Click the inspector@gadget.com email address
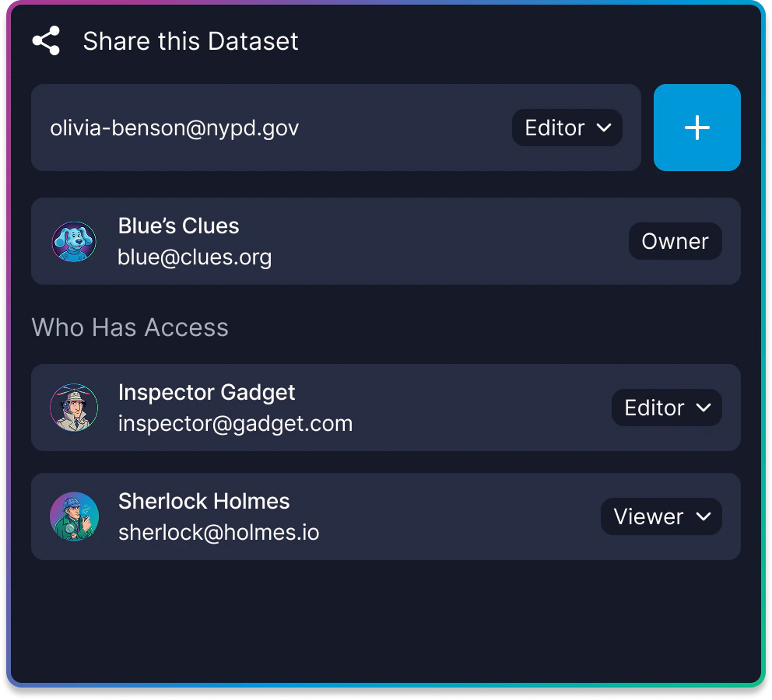 pyautogui.click(x=234, y=424)
